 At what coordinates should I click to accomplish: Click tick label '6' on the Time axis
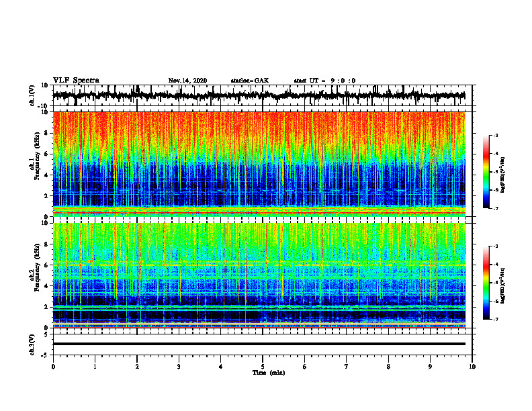coord(305,367)
